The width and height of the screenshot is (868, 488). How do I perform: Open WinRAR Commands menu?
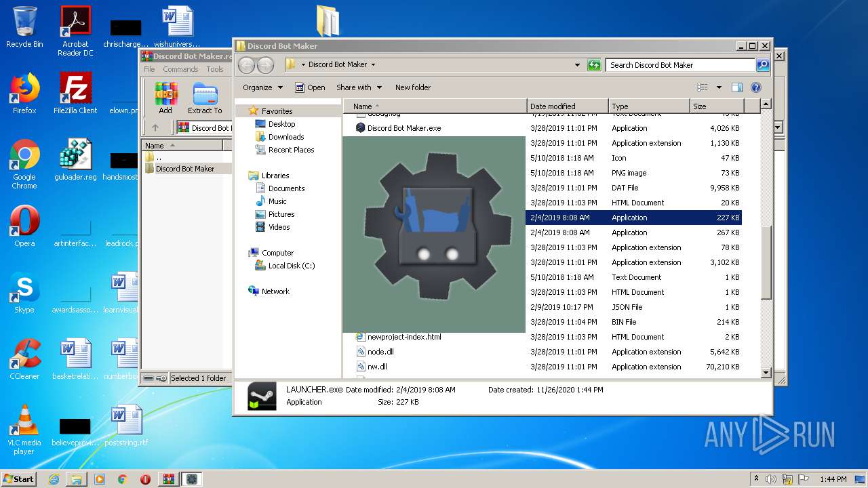point(180,69)
